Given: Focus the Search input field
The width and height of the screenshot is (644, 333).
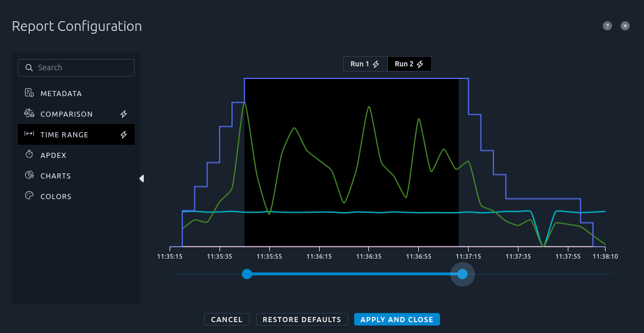Looking at the screenshot, I should [76, 68].
